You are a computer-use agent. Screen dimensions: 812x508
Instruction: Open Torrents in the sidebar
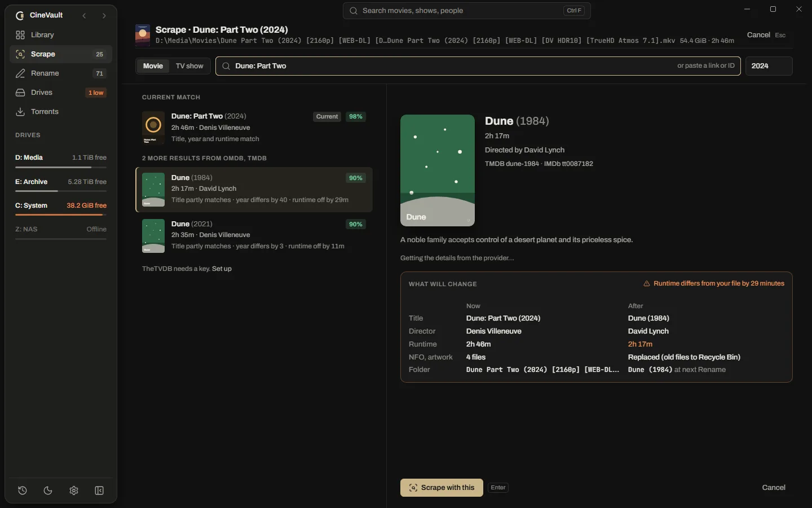61,112
